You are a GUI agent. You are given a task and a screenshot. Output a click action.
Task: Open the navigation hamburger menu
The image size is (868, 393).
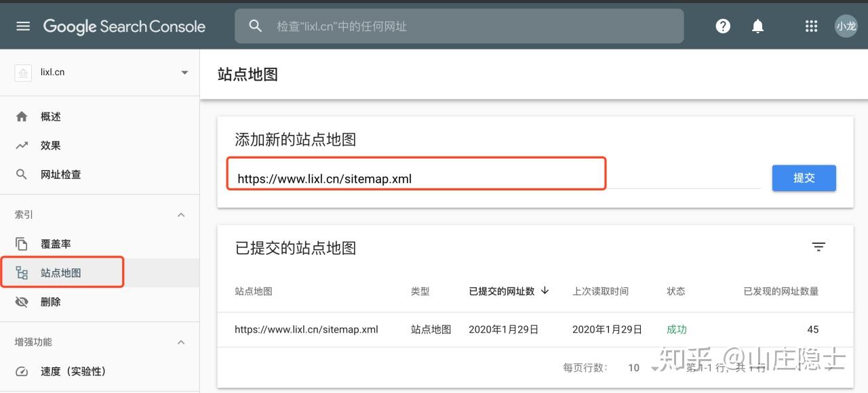coord(22,26)
